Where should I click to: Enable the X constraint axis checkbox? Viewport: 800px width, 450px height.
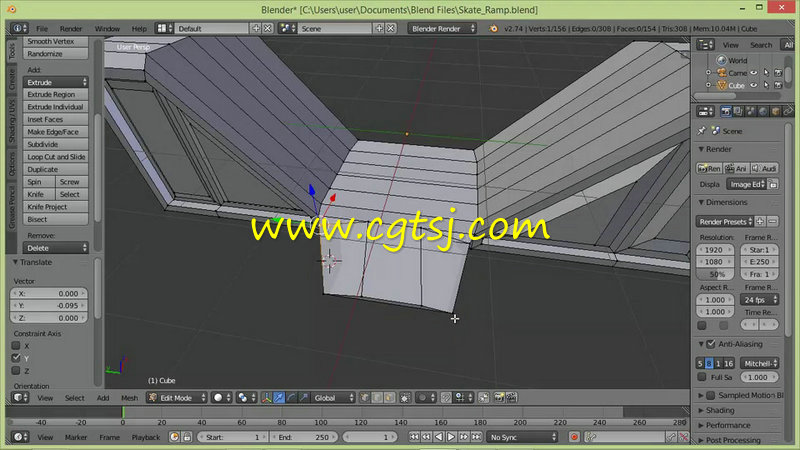[x=16, y=344]
